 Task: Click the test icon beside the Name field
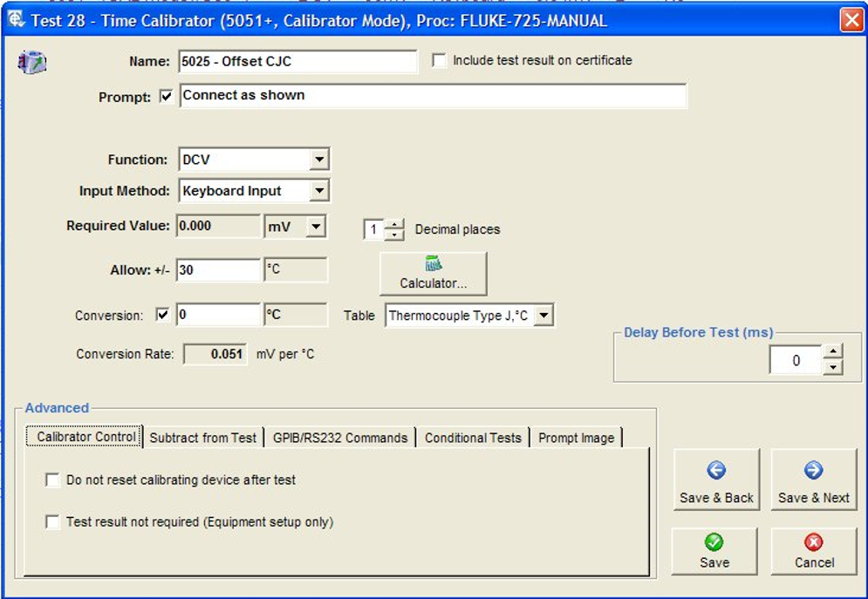pos(32,62)
